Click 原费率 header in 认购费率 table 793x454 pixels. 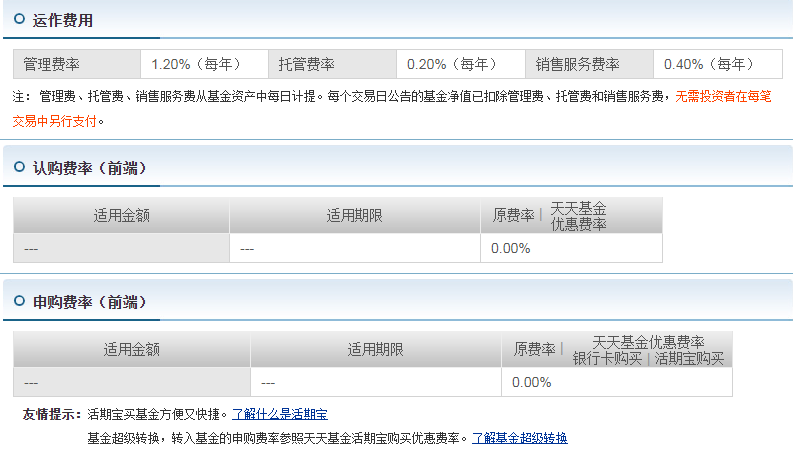click(x=513, y=216)
